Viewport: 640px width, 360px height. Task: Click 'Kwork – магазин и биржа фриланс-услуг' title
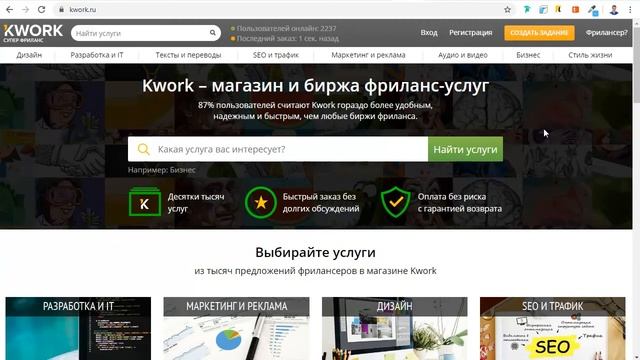[316, 86]
